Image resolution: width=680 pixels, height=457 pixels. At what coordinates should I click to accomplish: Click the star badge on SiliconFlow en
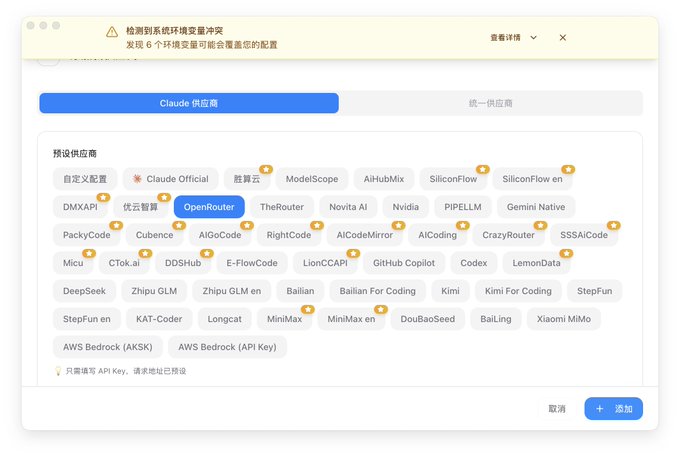(568, 170)
